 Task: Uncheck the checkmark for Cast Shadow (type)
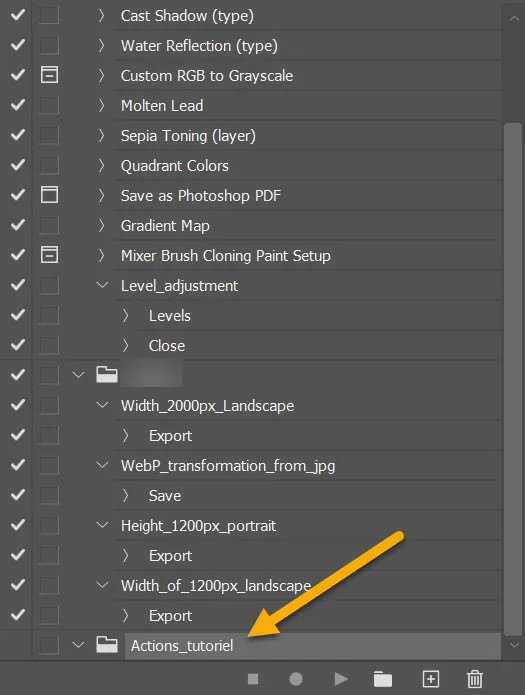tap(18, 15)
